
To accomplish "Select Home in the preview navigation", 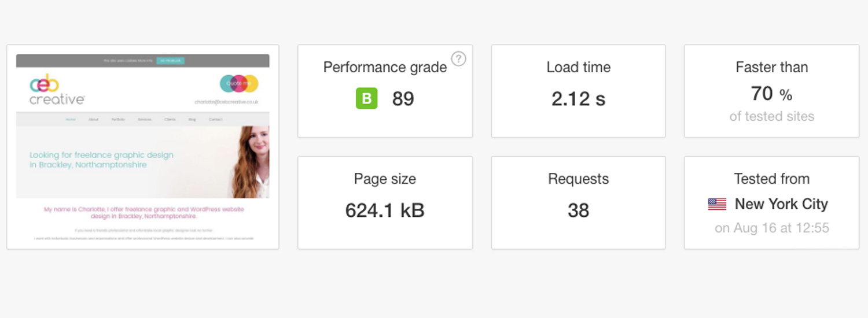I will point(71,120).
